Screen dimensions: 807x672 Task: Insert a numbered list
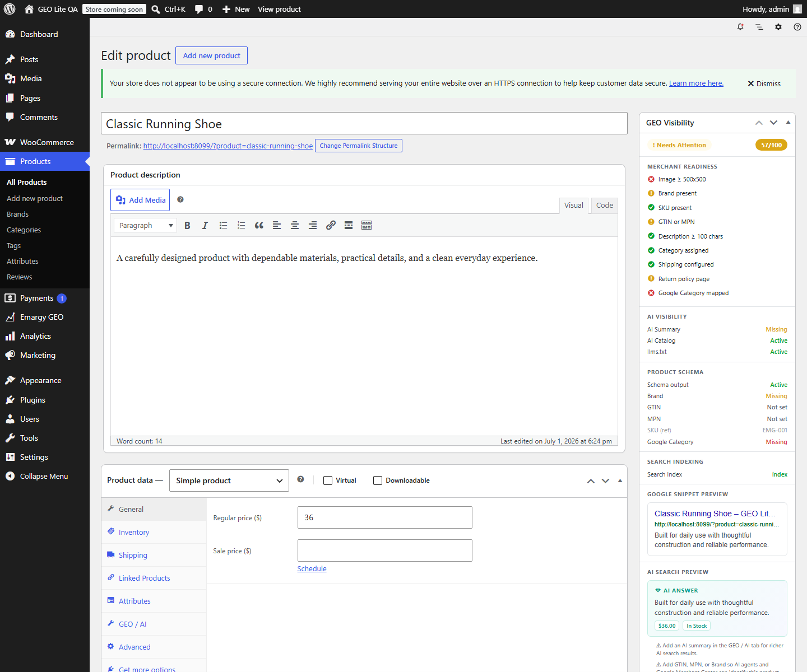(x=241, y=225)
